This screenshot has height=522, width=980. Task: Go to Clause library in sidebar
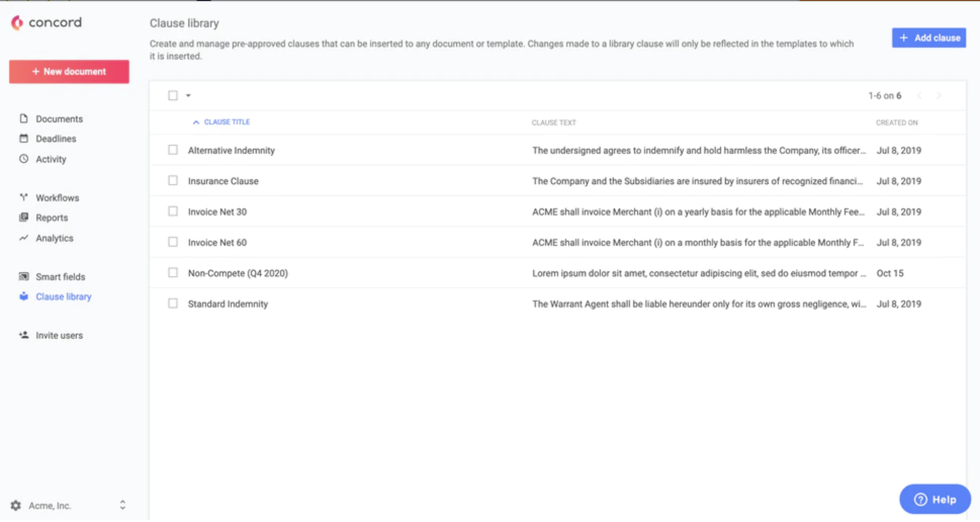63,297
